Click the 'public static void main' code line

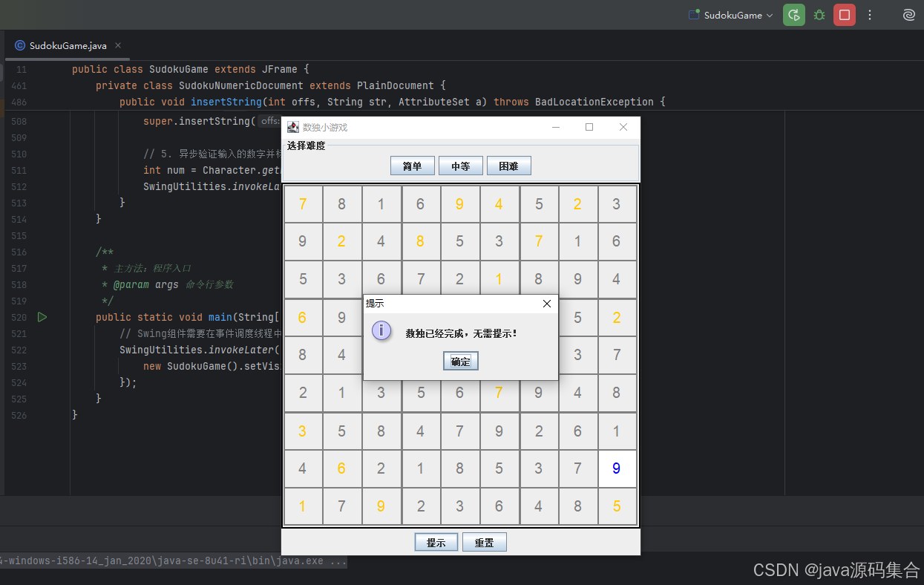187,317
